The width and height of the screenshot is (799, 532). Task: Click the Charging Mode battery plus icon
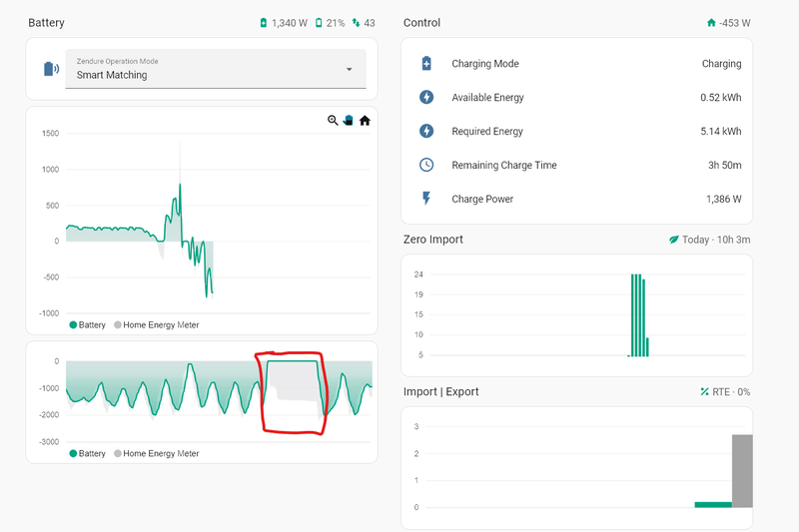426,64
